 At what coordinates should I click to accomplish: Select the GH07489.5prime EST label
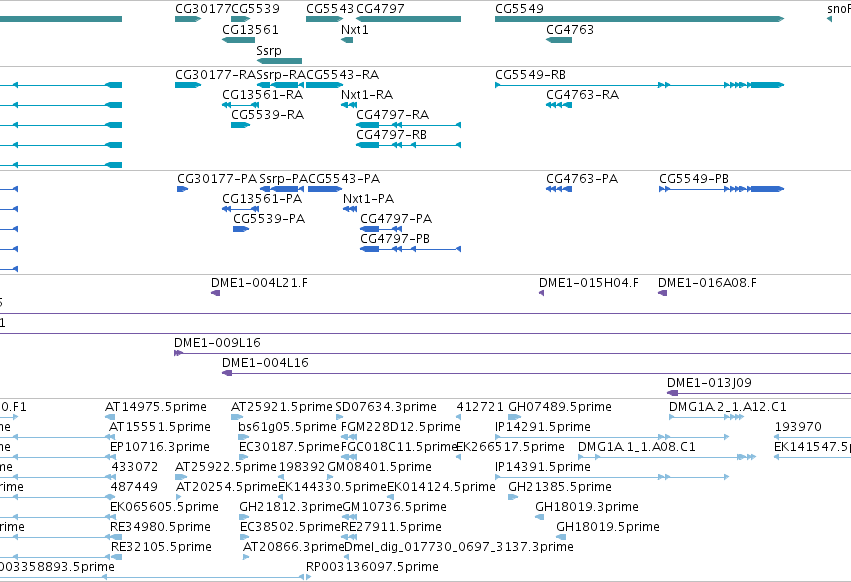(560, 407)
